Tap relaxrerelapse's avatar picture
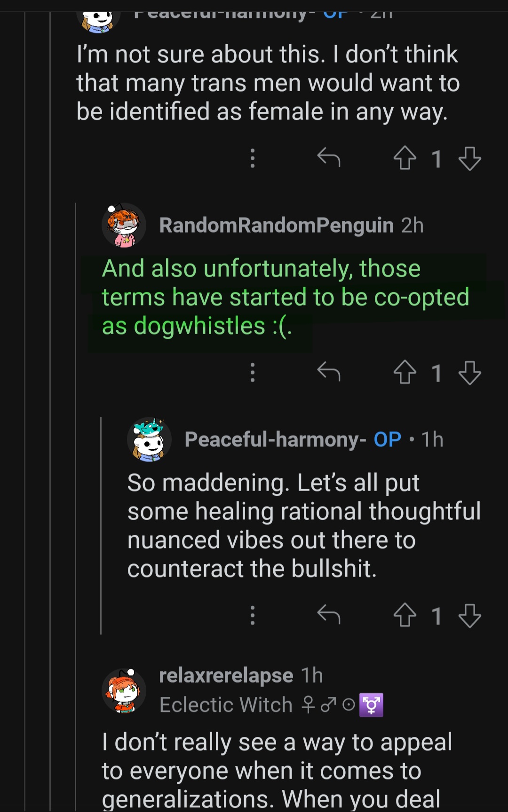 [123, 690]
